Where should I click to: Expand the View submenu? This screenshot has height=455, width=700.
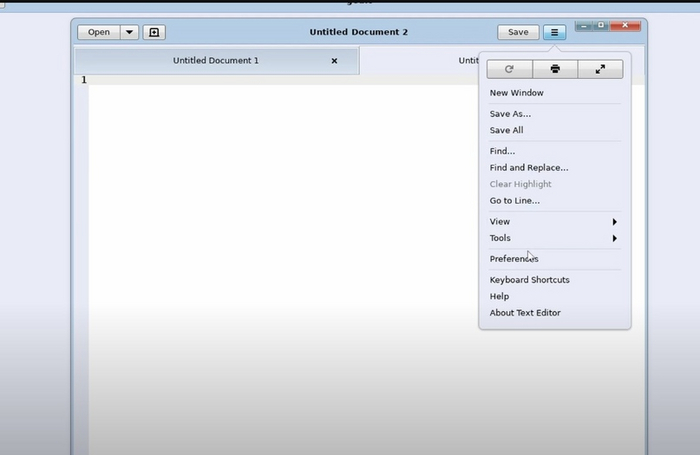point(554,222)
